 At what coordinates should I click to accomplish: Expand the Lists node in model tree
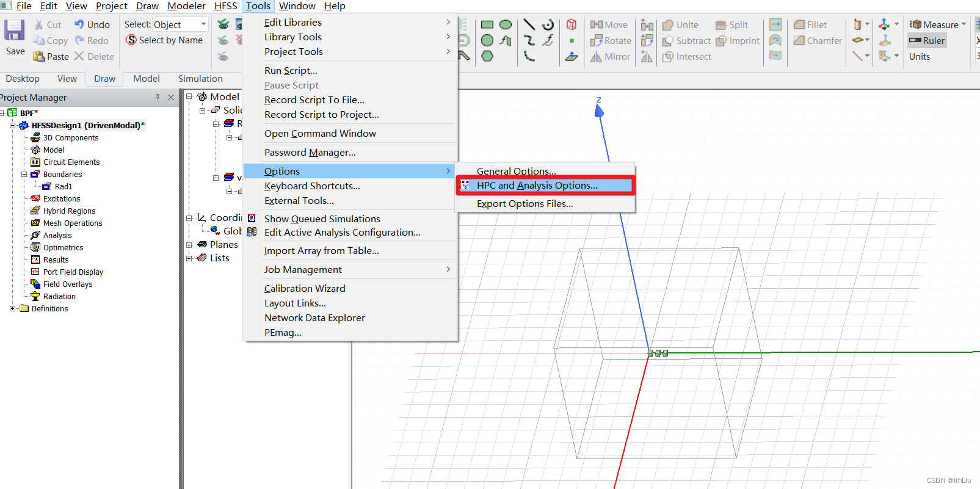point(189,258)
